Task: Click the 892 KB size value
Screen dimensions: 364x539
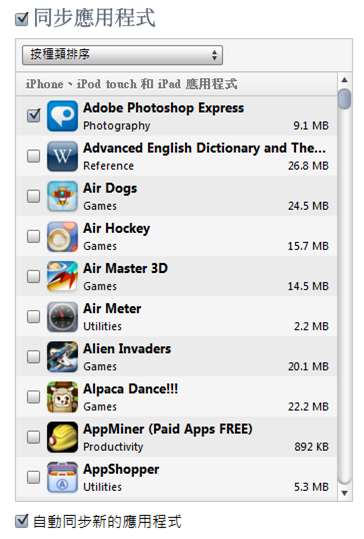Action: pyautogui.click(x=311, y=447)
